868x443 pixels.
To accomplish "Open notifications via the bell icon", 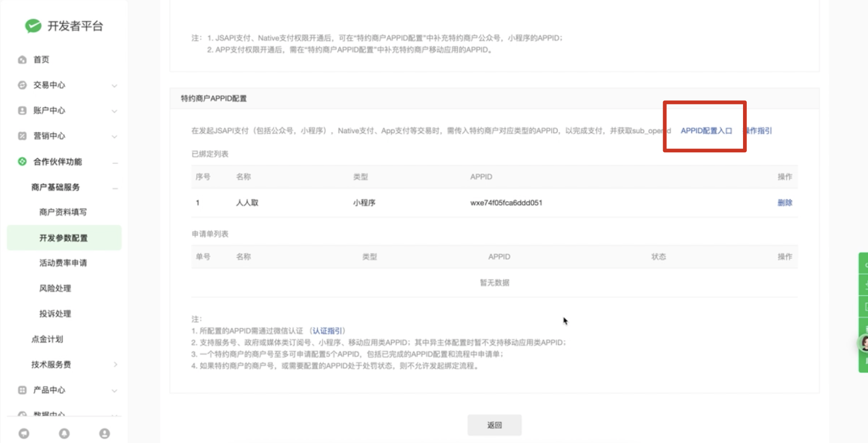I will (64, 433).
